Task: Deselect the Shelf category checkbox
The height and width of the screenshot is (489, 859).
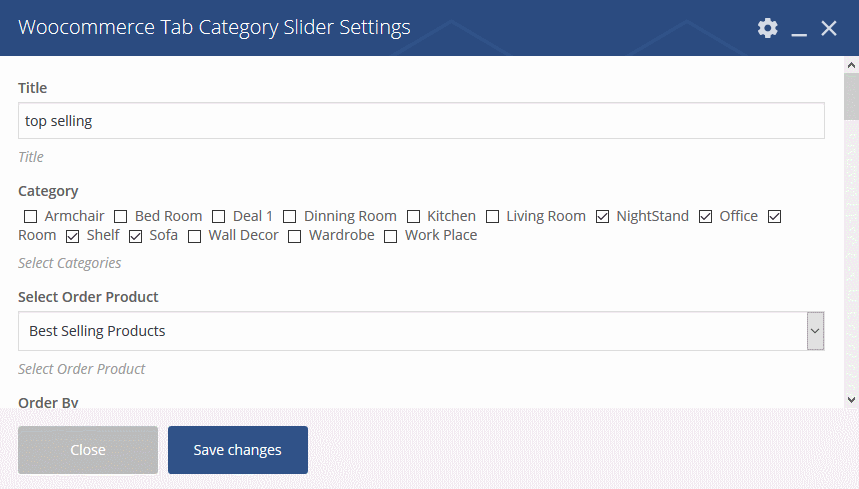Action: click(x=72, y=237)
